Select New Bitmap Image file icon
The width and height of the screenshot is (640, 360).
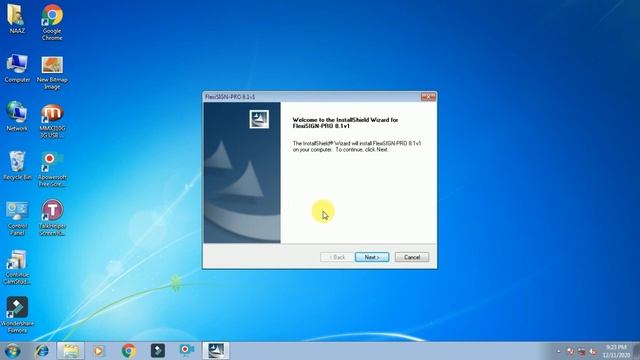pyautogui.click(x=52, y=73)
